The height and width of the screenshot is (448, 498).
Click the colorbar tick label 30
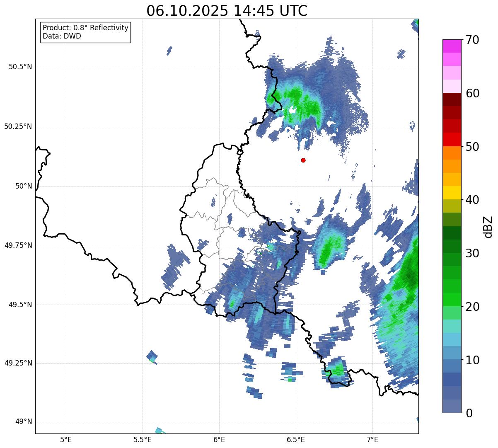coord(472,253)
